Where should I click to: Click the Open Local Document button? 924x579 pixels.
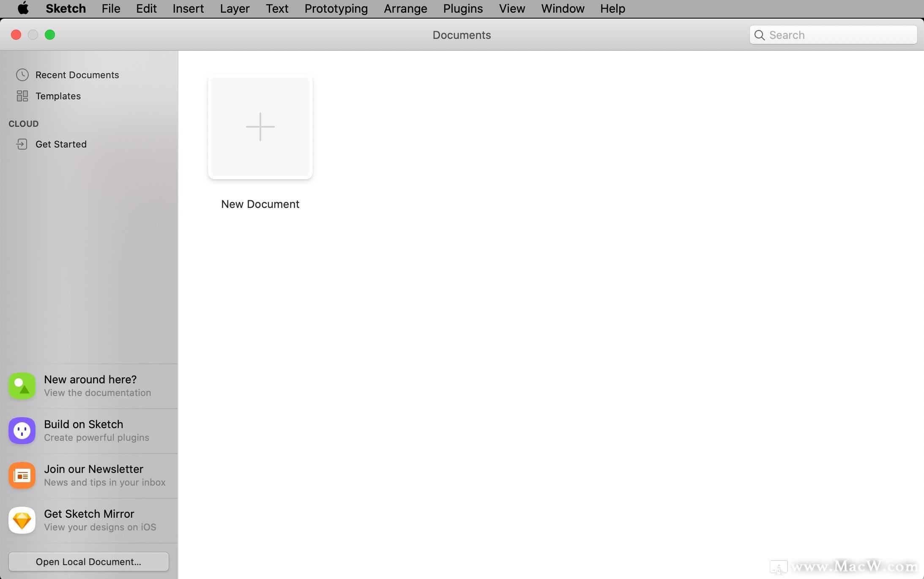[88, 562]
